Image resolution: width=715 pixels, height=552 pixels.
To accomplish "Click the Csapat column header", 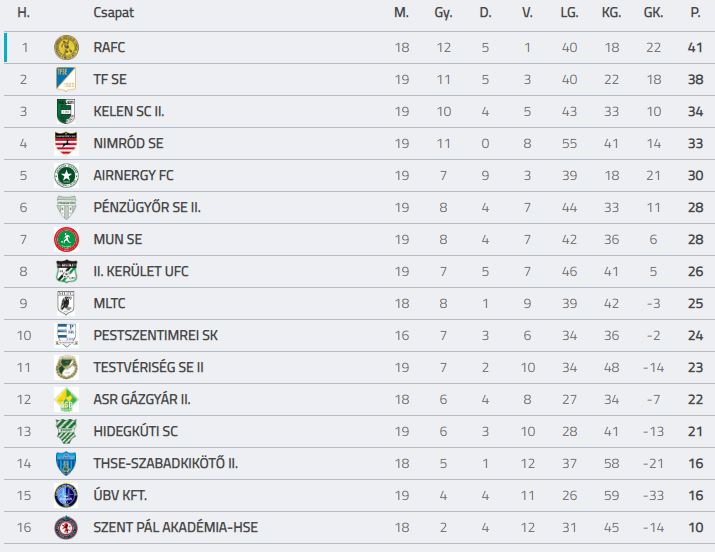I will (x=114, y=13).
